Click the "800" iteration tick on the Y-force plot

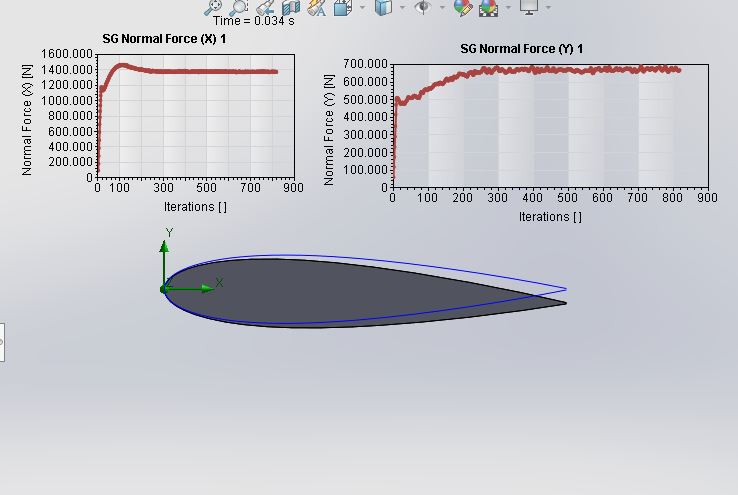[672, 198]
